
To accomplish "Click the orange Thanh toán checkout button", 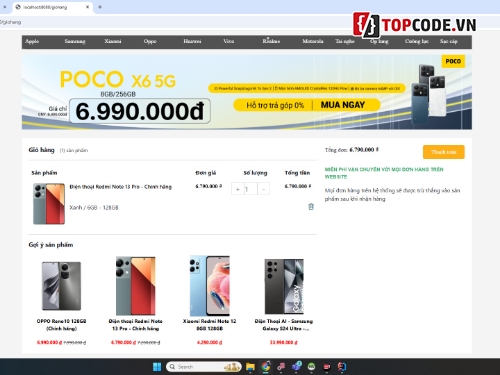I will pos(444,152).
